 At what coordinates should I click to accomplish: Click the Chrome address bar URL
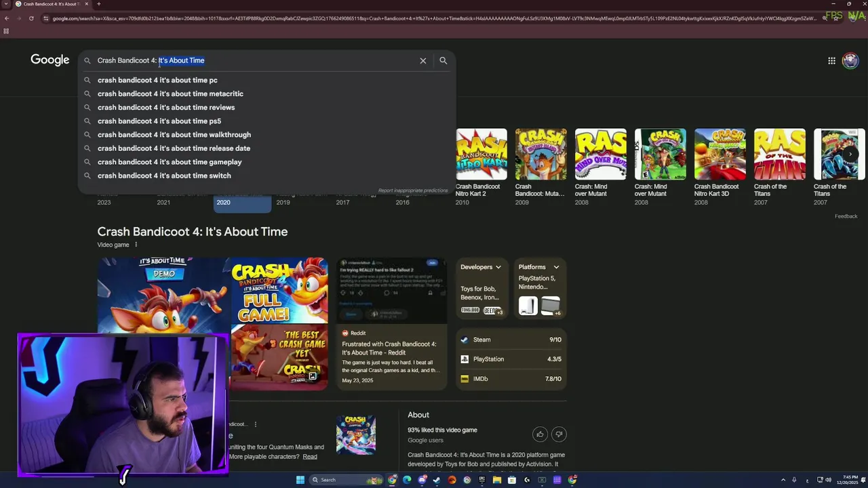(x=434, y=18)
